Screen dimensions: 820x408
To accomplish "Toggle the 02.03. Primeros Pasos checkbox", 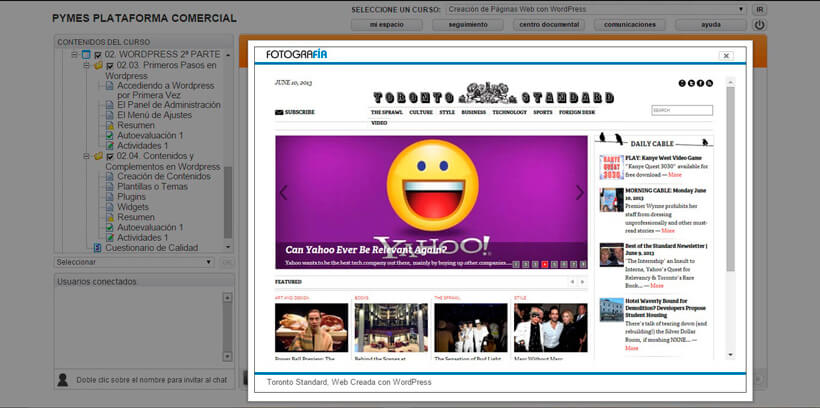I will pyautogui.click(x=110, y=65).
